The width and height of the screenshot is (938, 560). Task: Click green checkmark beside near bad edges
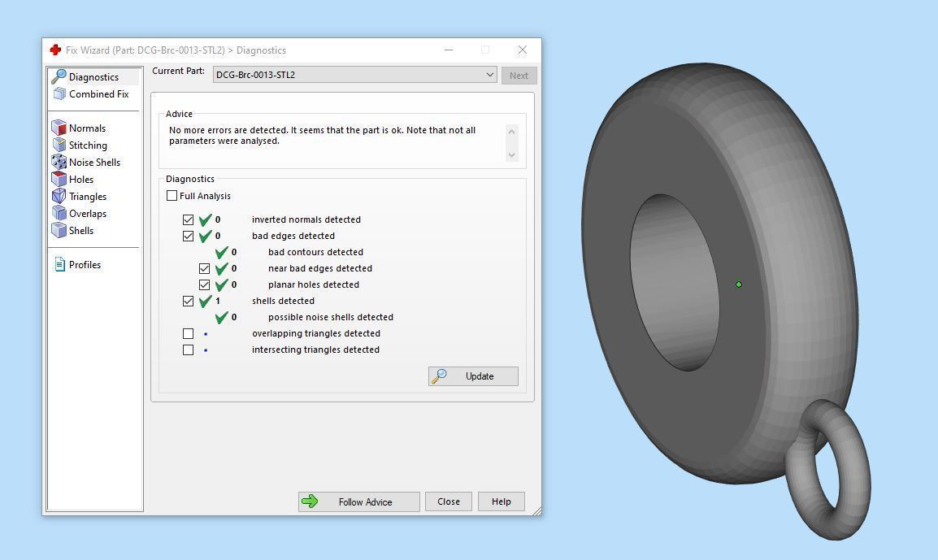[221, 268]
